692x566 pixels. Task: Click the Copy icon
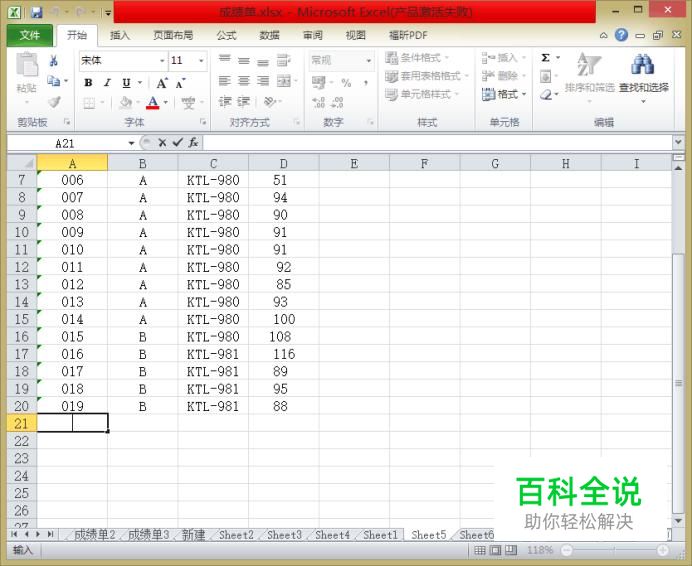pyautogui.click(x=54, y=81)
